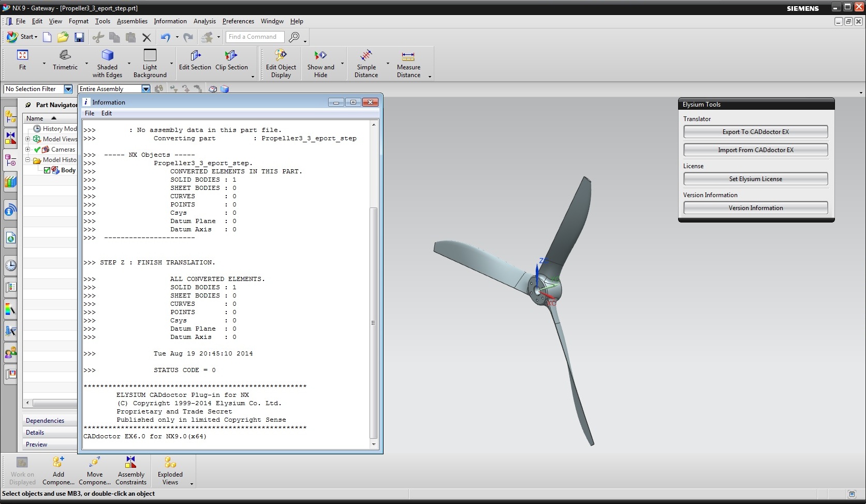Screen dimensions: 866x504
Task: Open the Undo history dropdown arrow
Action: click(177, 37)
